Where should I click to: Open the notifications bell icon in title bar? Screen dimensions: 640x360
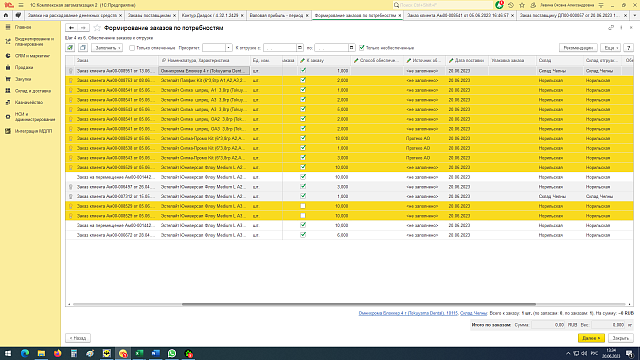tap(499, 5)
